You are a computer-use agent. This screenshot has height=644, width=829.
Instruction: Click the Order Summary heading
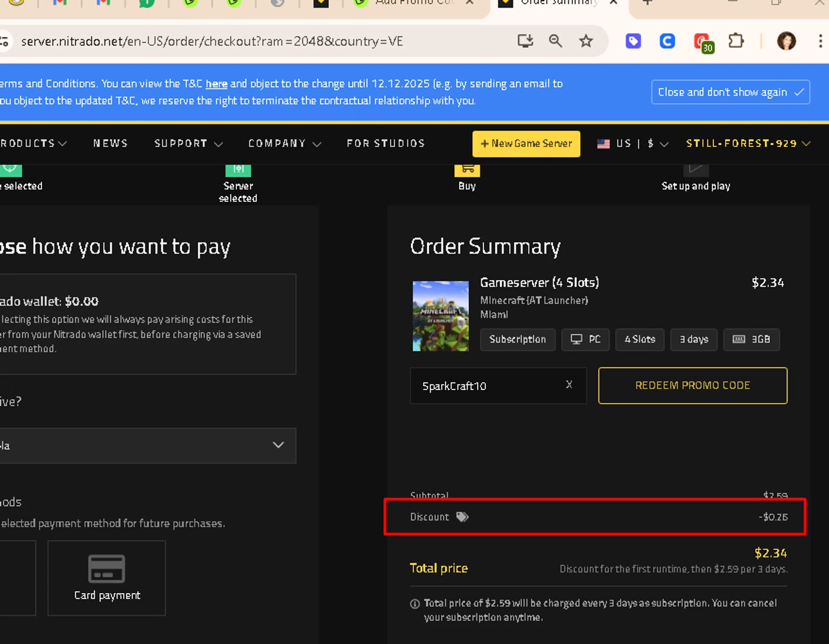[x=485, y=246]
